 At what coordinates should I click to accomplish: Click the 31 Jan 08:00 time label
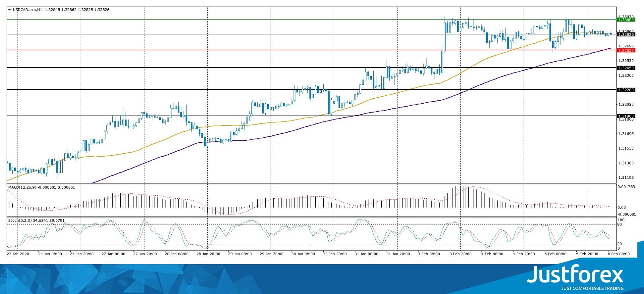(366, 254)
